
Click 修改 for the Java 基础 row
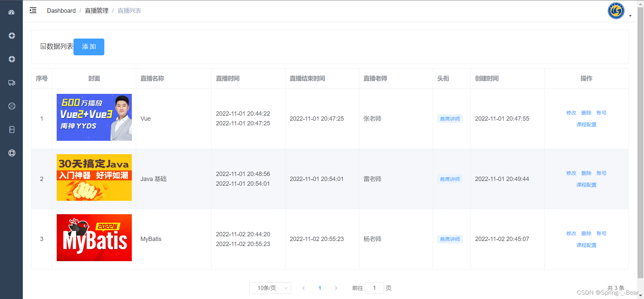pyautogui.click(x=571, y=173)
